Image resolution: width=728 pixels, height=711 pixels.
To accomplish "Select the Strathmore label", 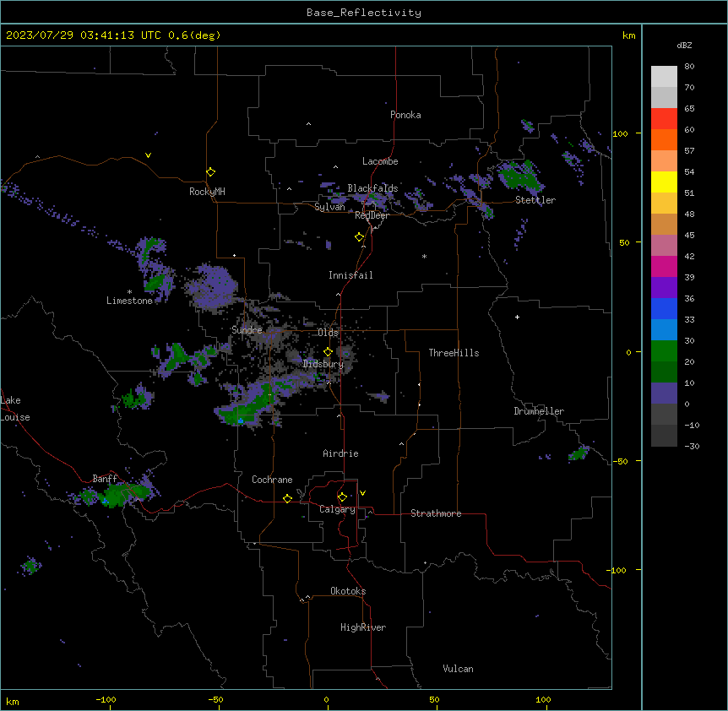I will (436, 513).
